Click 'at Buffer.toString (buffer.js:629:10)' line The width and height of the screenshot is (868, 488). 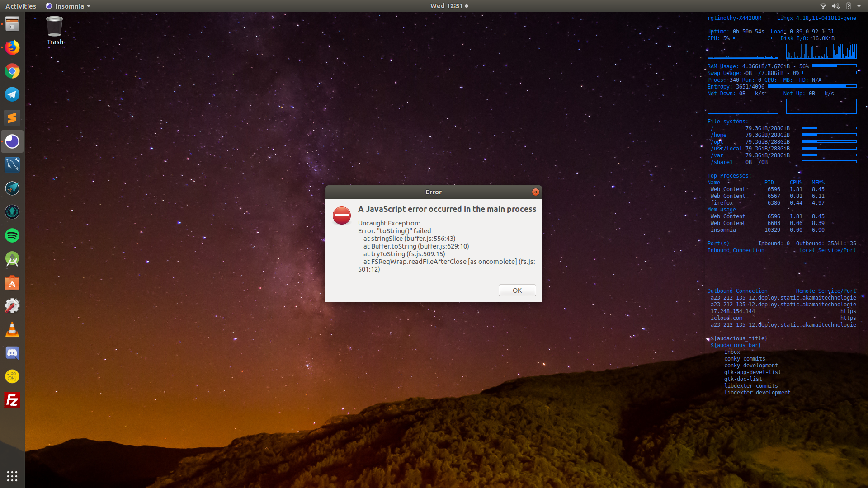(x=416, y=246)
